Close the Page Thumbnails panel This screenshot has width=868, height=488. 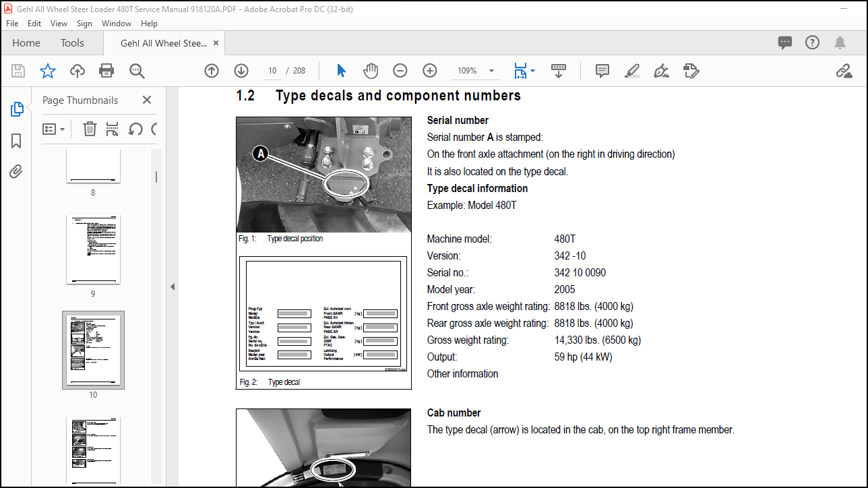pos(147,100)
